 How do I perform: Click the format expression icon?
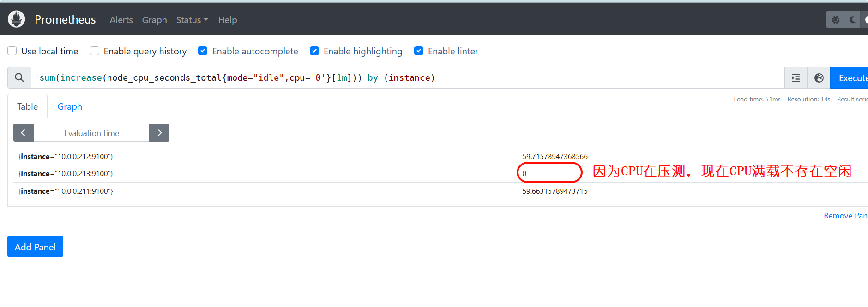point(796,78)
